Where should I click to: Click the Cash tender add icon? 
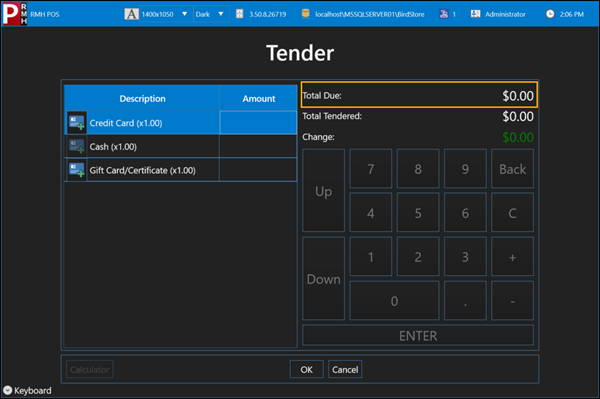point(77,147)
